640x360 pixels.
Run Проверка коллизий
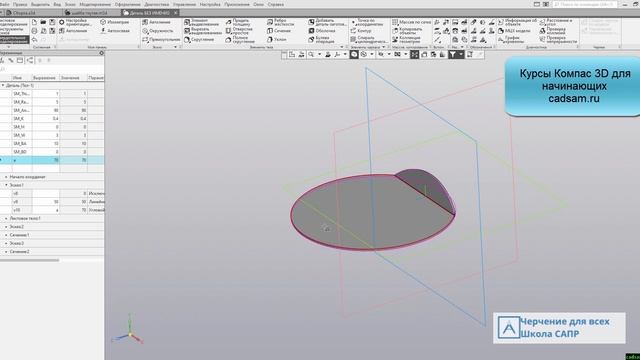pos(553,31)
